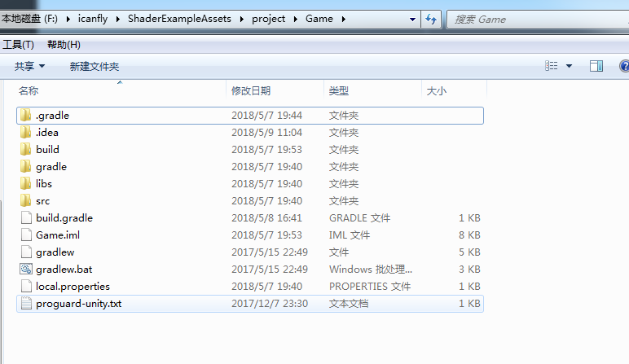Screen dimensions: 629x364
Task: Click the gradlew.bat batch file icon
Action: click(26, 269)
